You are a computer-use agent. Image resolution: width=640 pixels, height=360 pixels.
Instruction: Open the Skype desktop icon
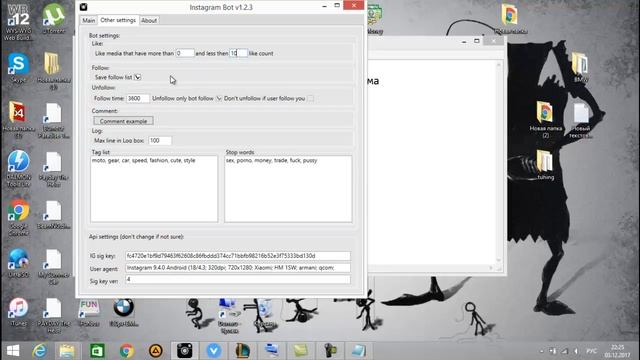pyautogui.click(x=18, y=67)
